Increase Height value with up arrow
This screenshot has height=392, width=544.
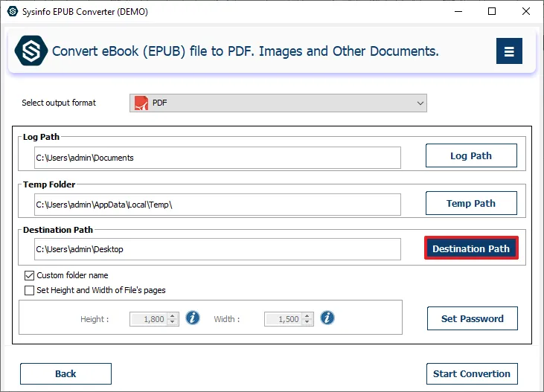(173, 316)
